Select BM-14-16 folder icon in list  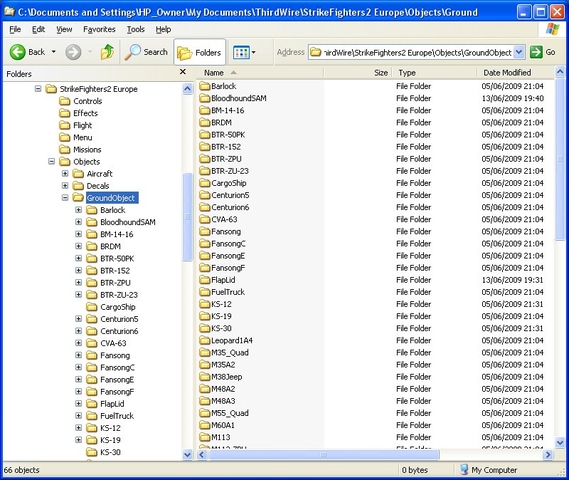pos(205,110)
